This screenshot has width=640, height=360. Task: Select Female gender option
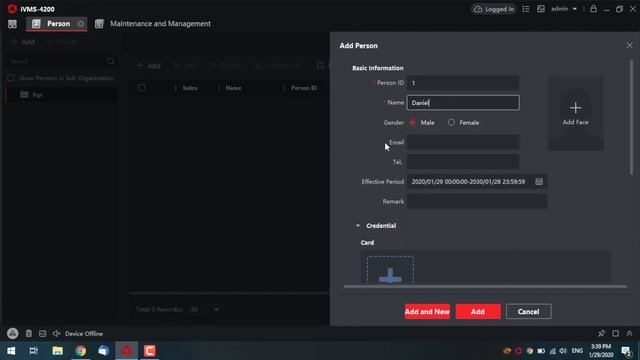(451, 122)
